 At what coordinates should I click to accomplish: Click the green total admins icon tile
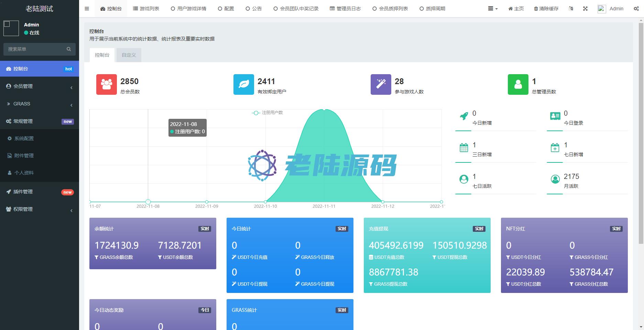518,84
